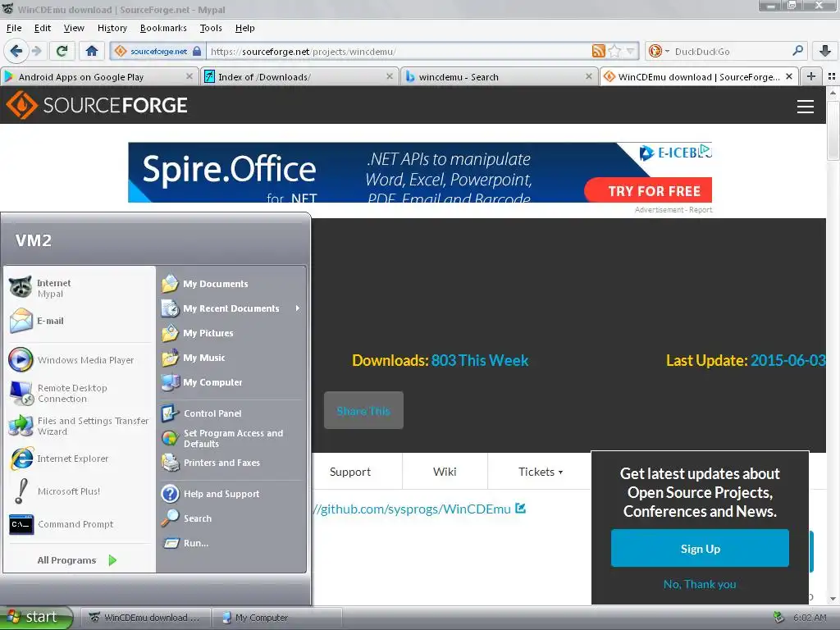840x630 pixels.
Task: Click No, Thank you link
Action: [x=700, y=584]
